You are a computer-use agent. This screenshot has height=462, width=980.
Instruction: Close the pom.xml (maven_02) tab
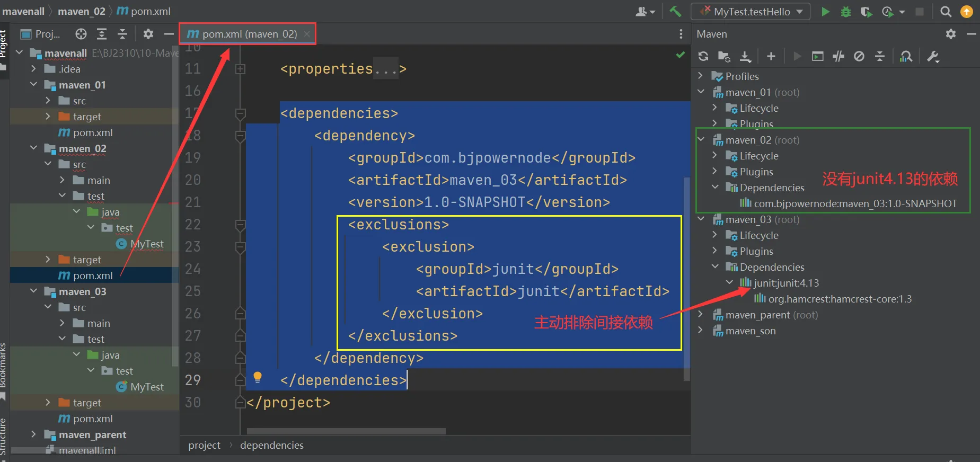[306, 34]
